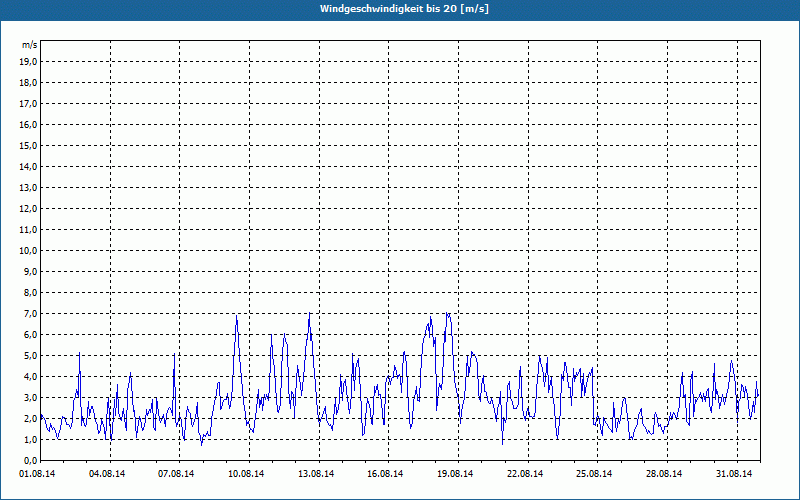The image size is (800, 500).
Task: Select the 17,0 y-axis label
Action: tap(28, 104)
